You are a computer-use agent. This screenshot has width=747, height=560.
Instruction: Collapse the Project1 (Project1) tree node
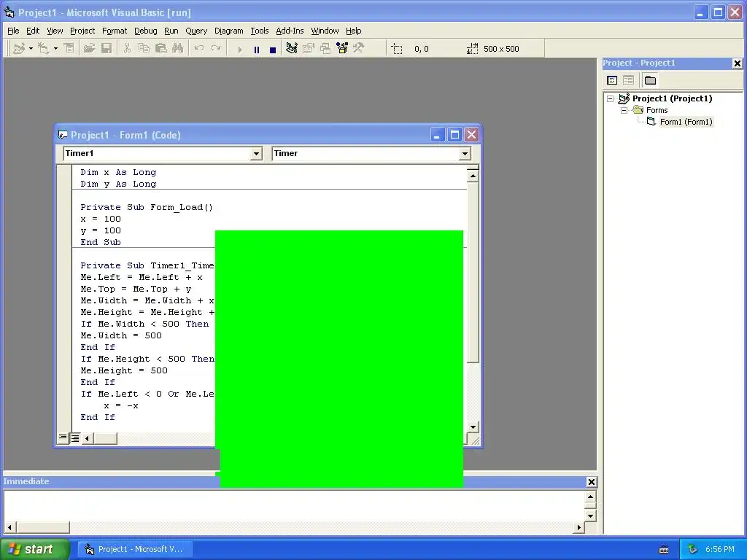coord(611,98)
